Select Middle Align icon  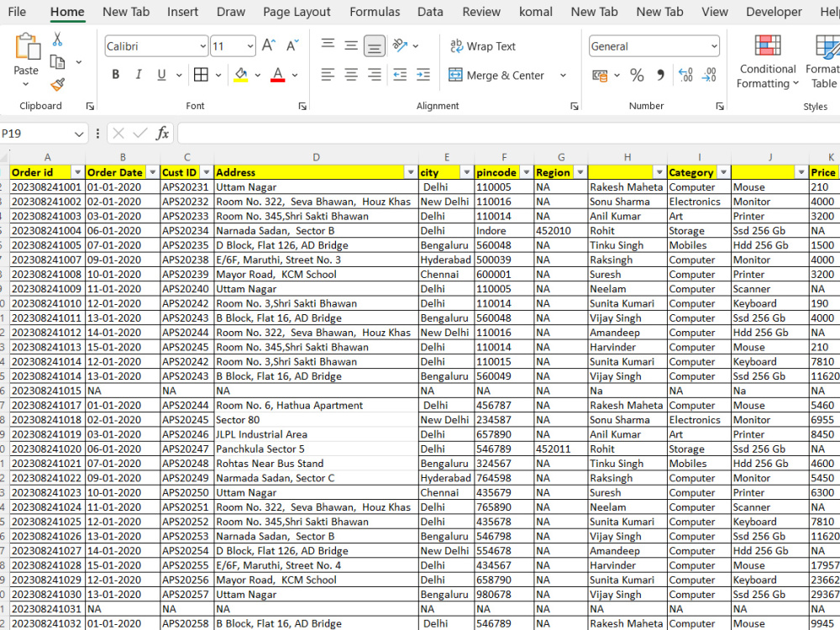(351, 45)
